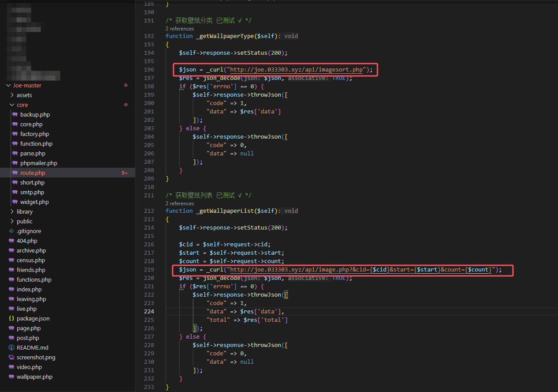This screenshot has width=558, height=392.
Task: Click the $start = $self->request->start line
Action: (x=231, y=253)
